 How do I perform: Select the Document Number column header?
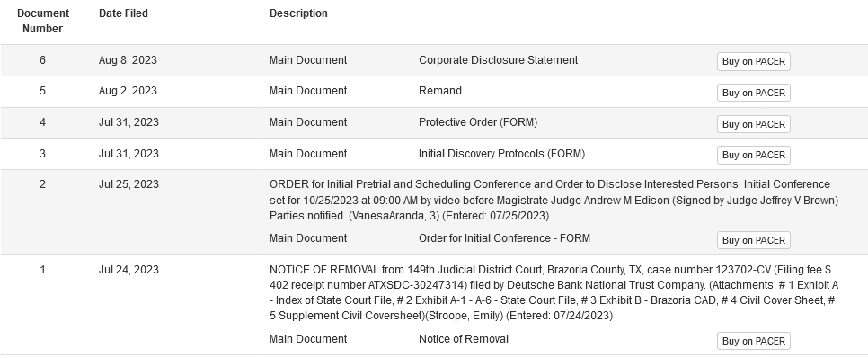pyautogui.click(x=42, y=21)
